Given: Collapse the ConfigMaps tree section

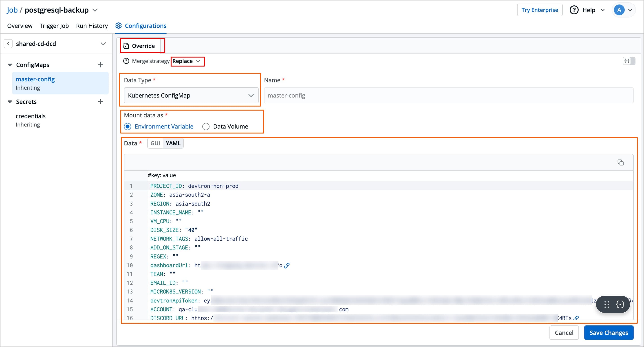Looking at the screenshot, I should point(10,65).
